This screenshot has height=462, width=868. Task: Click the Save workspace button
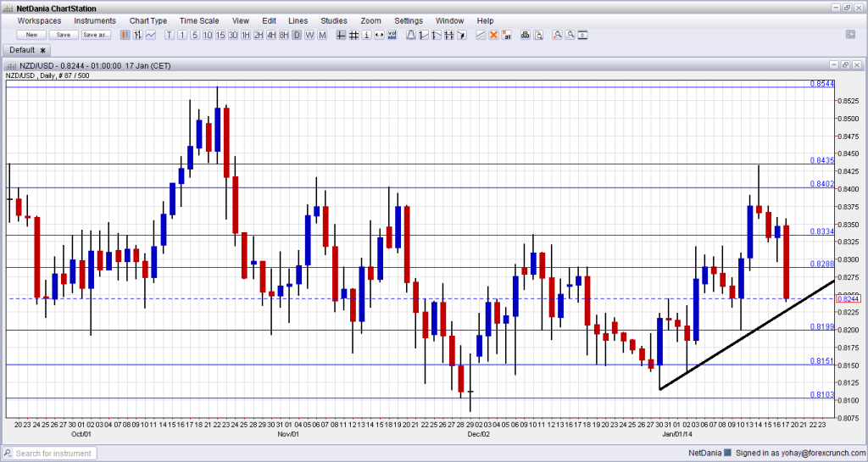64,35
